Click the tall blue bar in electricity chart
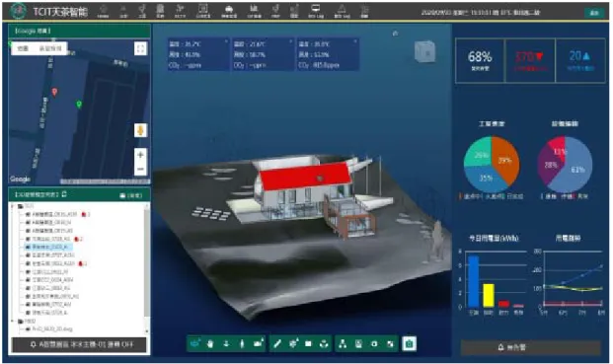This screenshot has height=364, width=613. pyautogui.click(x=473, y=281)
